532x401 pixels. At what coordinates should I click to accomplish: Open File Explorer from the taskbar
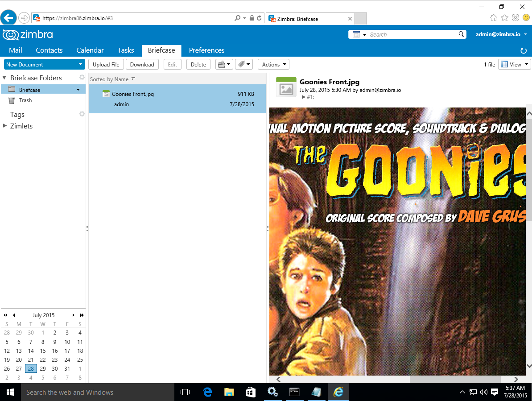[x=229, y=392]
